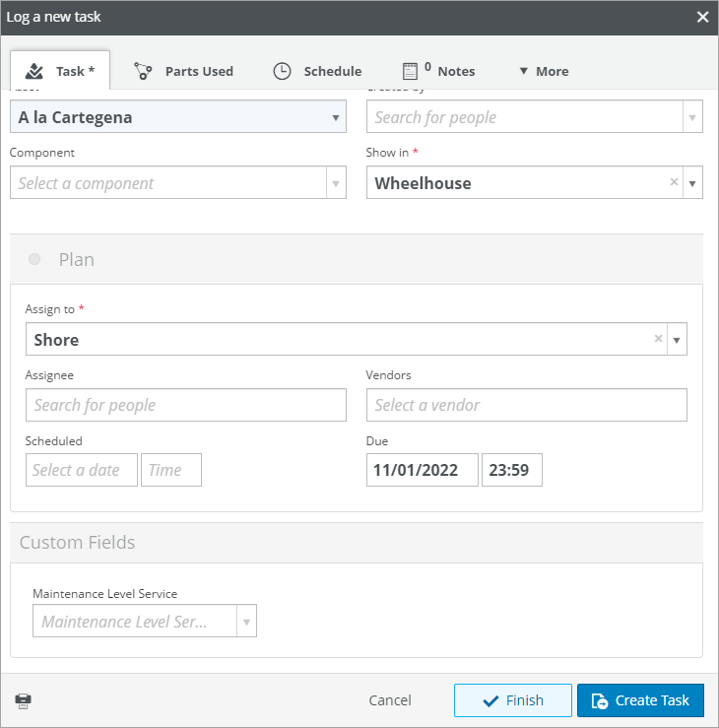
Task: Click the Scheduled Select a date field
Action: pos(82,470)
